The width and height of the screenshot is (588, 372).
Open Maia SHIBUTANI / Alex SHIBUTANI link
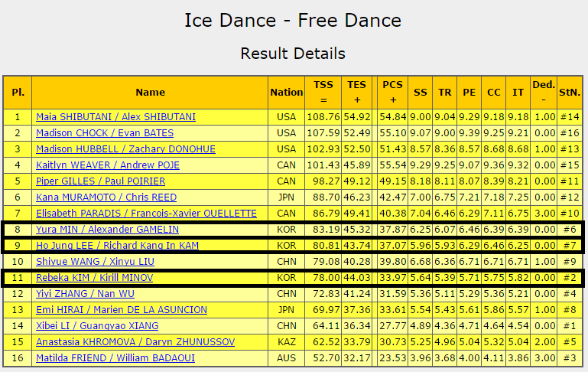coord(115,117)
